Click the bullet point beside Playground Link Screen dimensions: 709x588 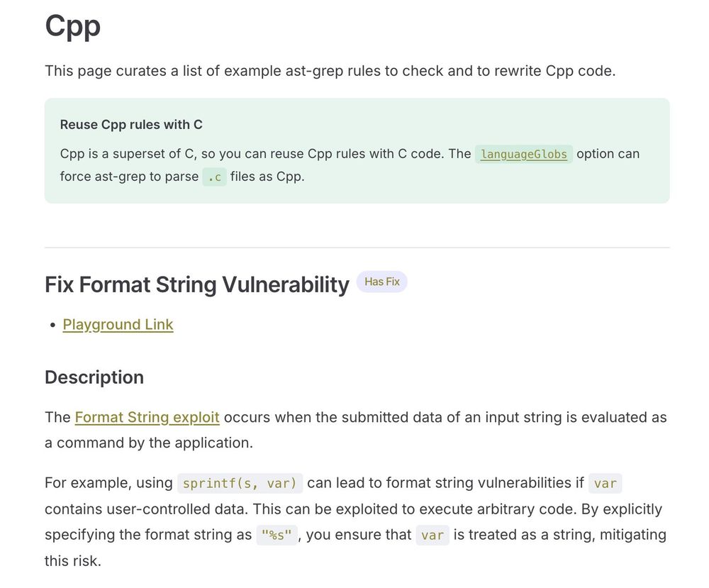[x=53, y=325]
